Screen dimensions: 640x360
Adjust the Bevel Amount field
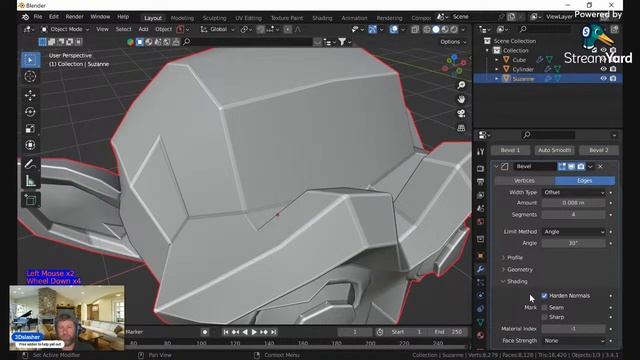tap(573, 203)
